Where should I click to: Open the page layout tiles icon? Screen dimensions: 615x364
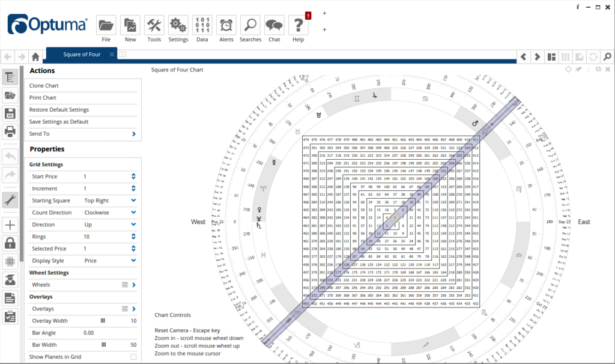coord(551,57)
